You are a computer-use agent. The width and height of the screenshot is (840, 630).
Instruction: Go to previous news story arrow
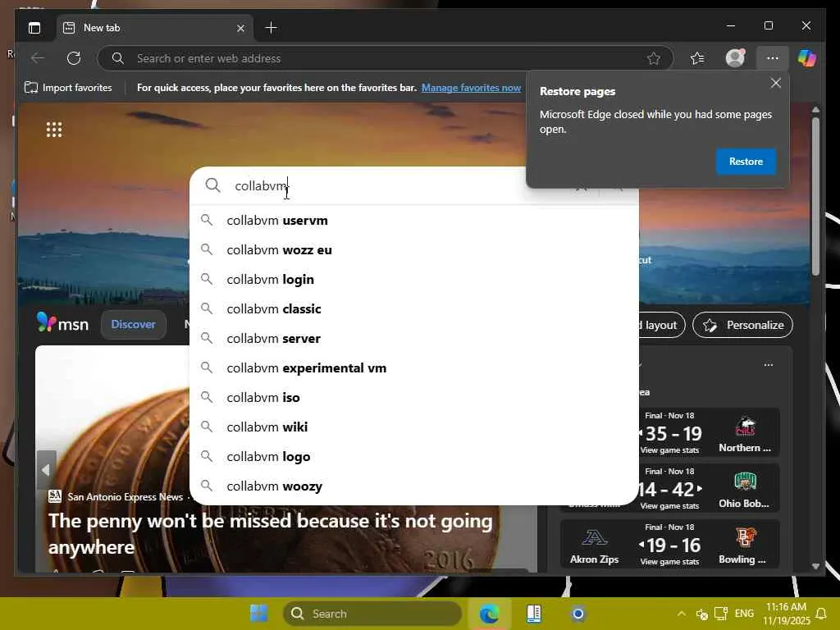(x=46, y=470)
